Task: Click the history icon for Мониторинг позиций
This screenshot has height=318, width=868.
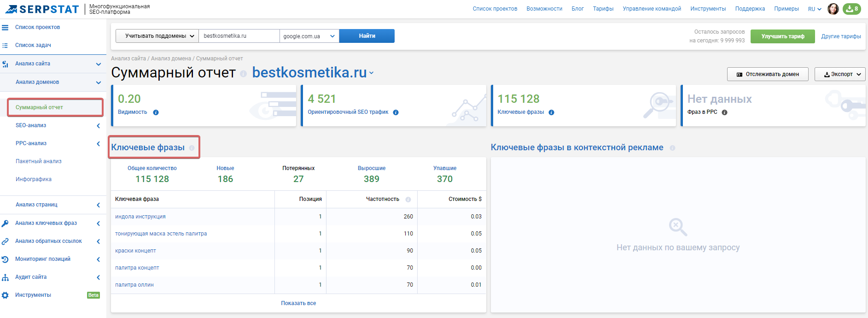Action: pos(5,259)
